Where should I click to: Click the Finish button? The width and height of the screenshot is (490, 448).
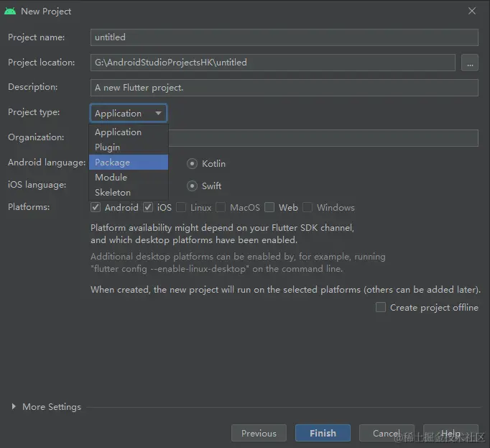click(323, 433)
